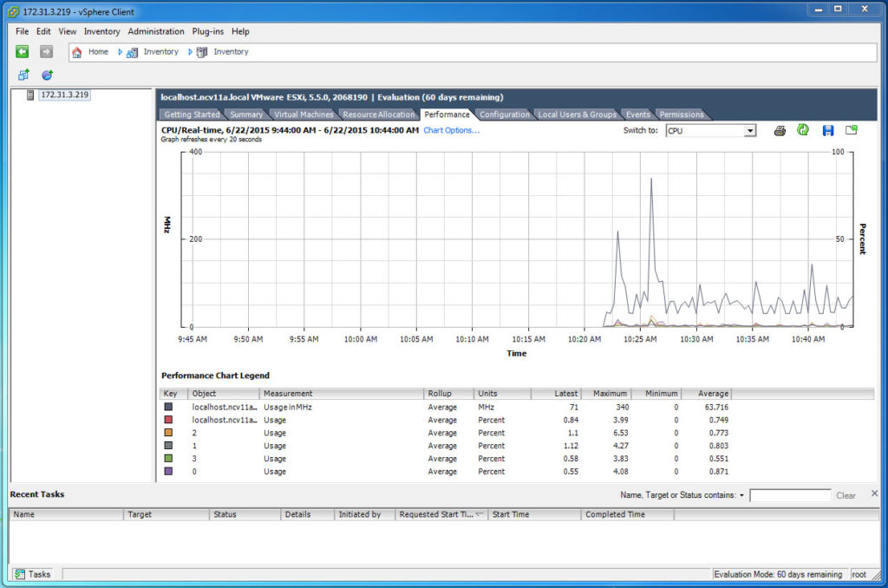Switch to the Resource Allocation tab
888x588 pixels.
coord(378,114)
